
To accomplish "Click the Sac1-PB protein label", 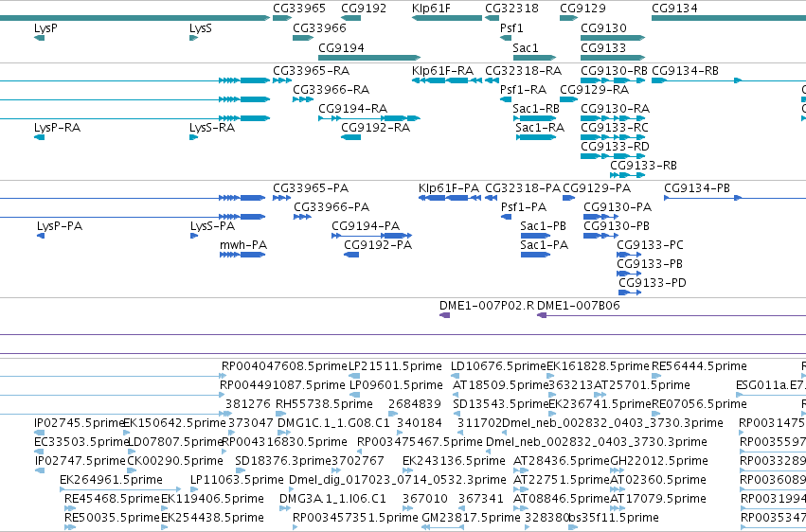I will [x=543, y=226].
